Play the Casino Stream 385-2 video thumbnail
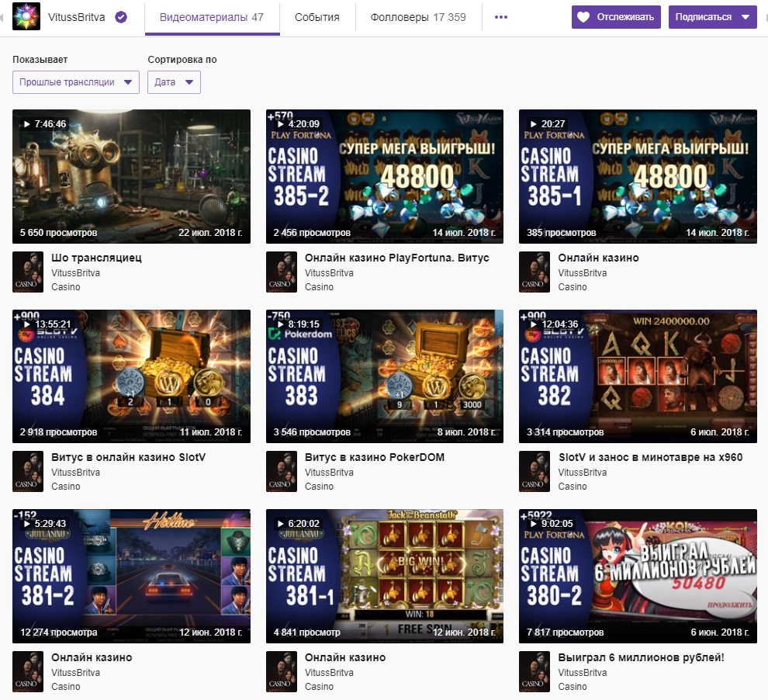The height and width of the screenshot is (700, 768). (x=385, y=176)
